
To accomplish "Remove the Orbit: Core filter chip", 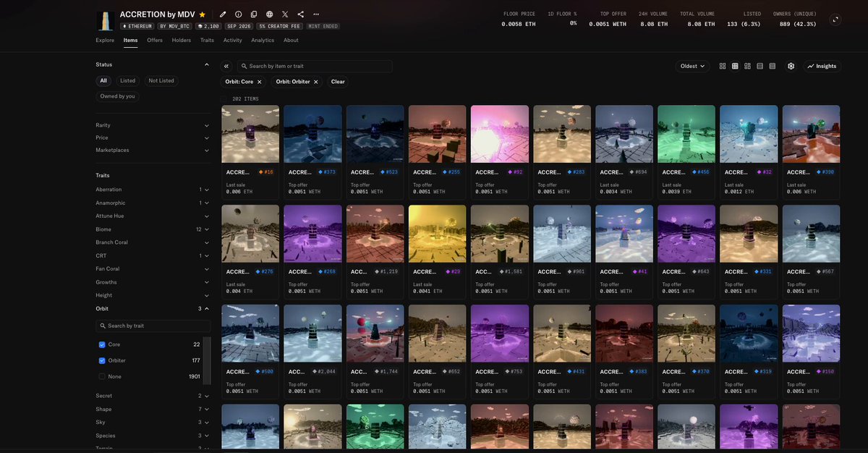I will pyautogui.click(x=260, y=82).
